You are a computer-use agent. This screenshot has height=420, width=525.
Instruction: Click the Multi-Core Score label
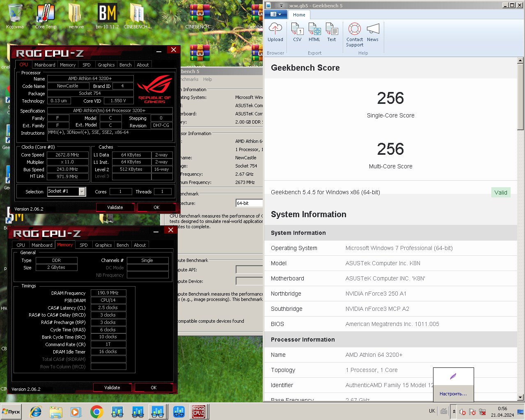coord(390,166)
